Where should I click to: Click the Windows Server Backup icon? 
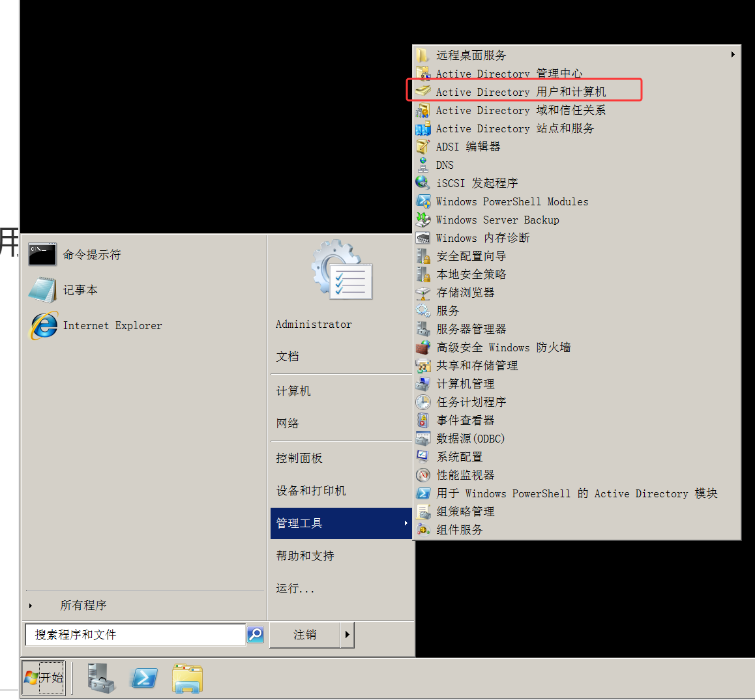click(423, 220)
